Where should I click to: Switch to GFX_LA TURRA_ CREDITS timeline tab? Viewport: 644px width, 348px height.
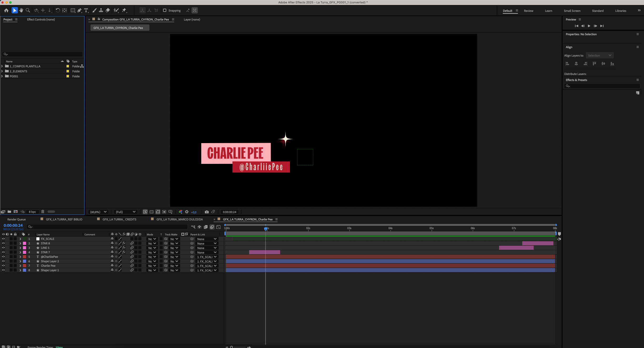119,219
